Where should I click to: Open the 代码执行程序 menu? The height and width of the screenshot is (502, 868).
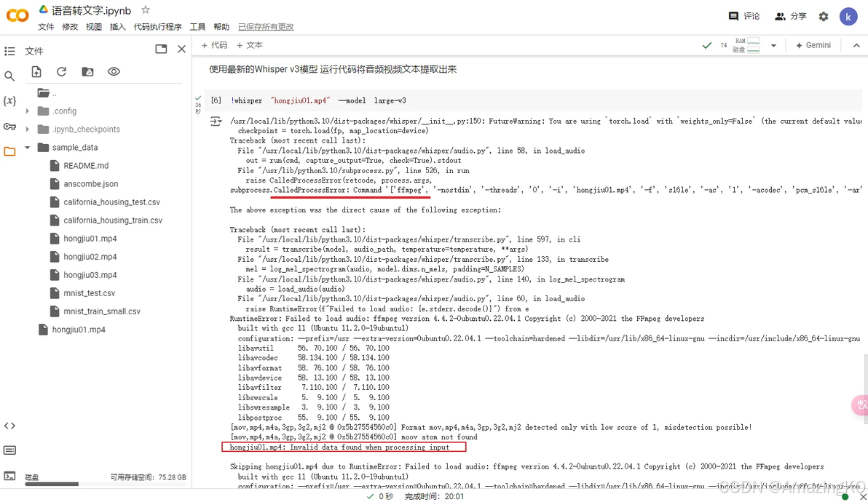(157, 26)
